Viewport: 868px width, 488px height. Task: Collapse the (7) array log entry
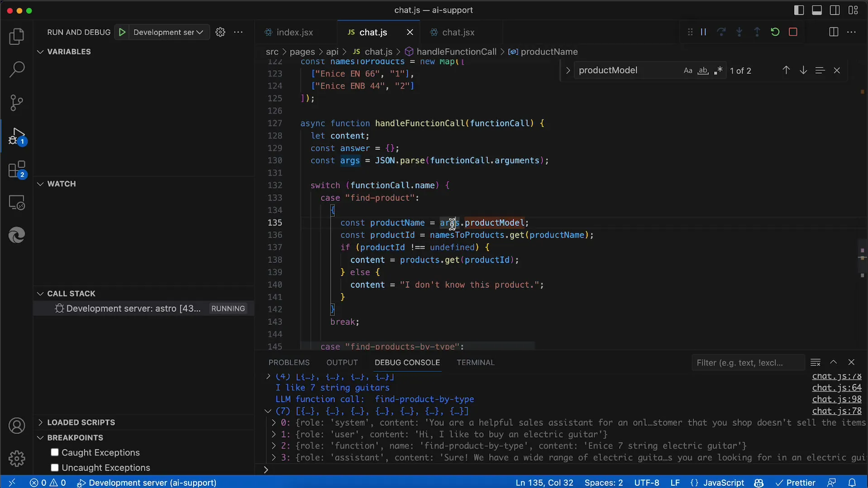267,411
